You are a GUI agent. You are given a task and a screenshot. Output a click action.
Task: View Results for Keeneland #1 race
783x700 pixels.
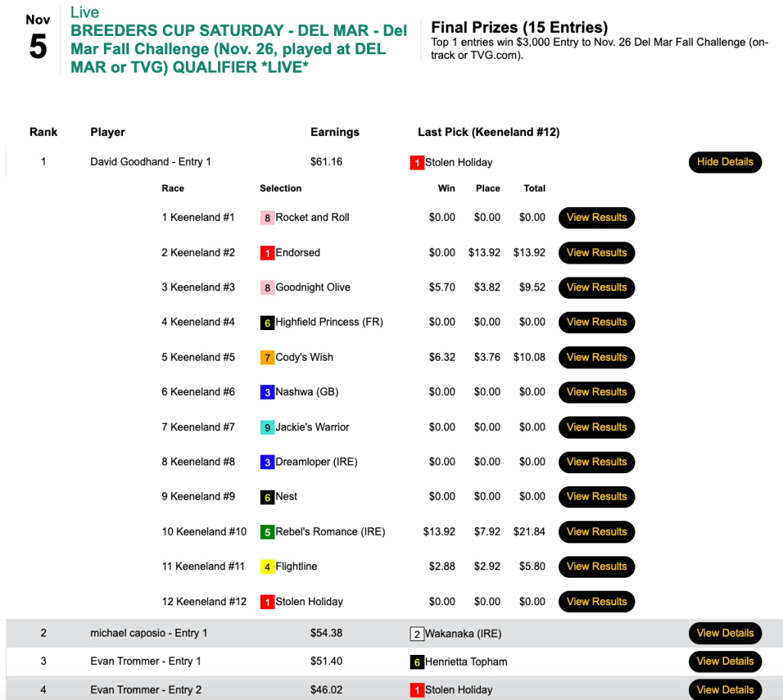(596, 218)
